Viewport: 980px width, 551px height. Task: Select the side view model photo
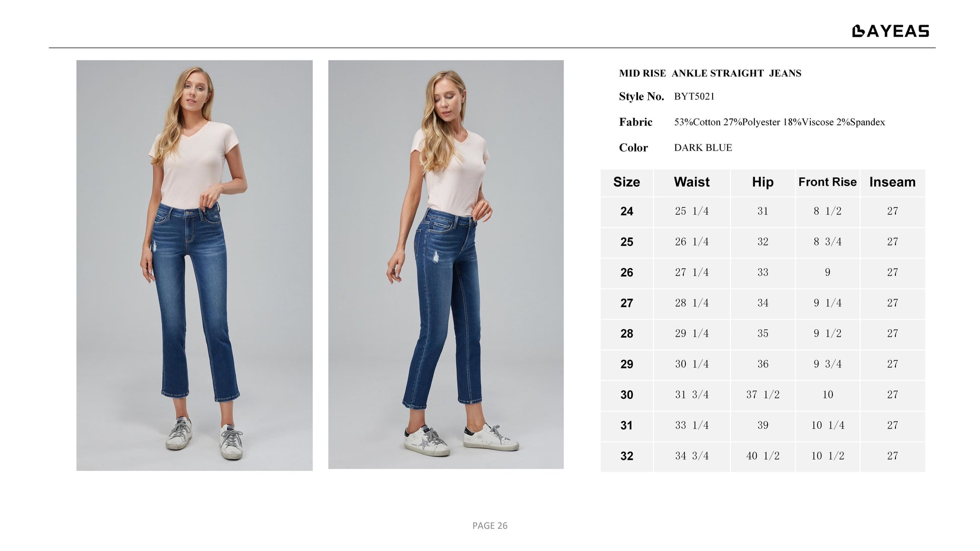446,265
